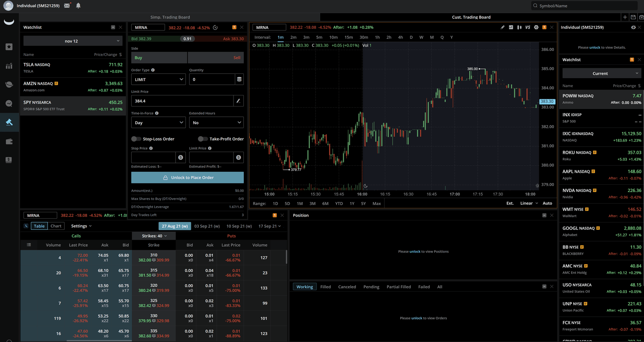Click the chart brightness icon at bottom right

click(x=537, y=186)
